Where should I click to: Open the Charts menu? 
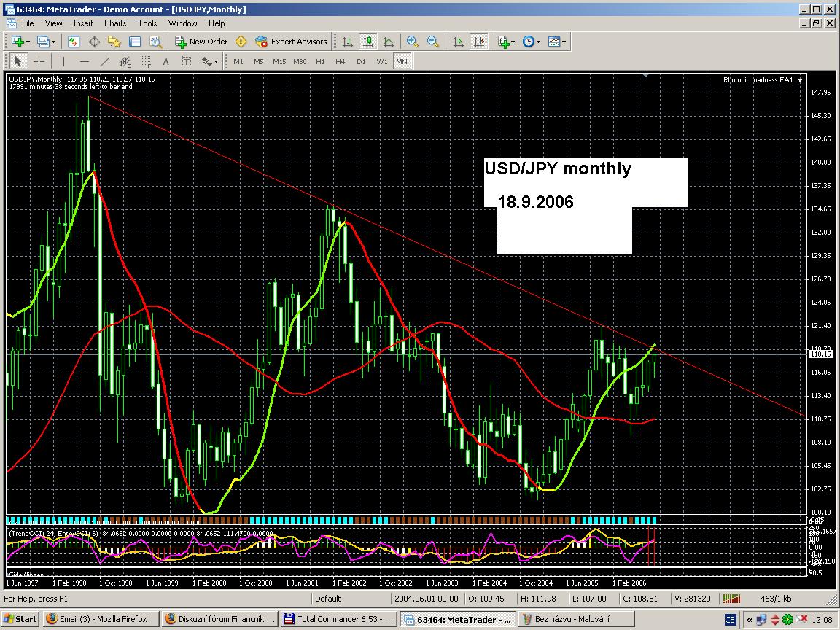point(115,23)
